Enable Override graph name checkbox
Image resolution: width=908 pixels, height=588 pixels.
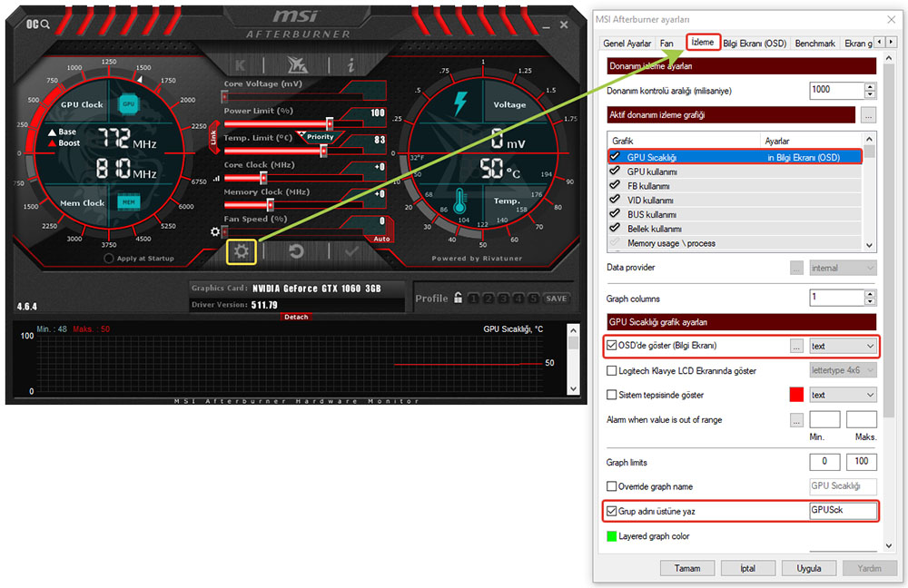pyautogui.click(x=612, y=486)
